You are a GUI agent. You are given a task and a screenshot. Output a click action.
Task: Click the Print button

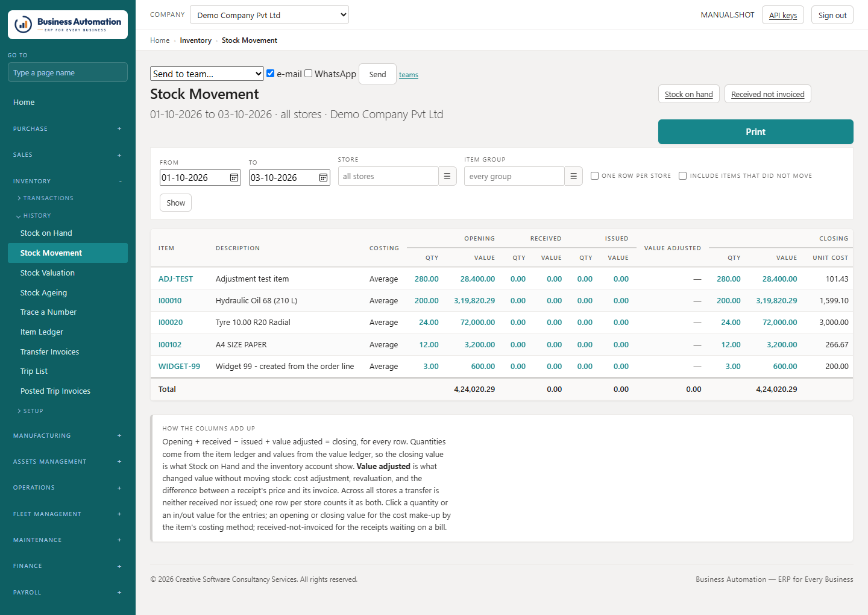755,132
